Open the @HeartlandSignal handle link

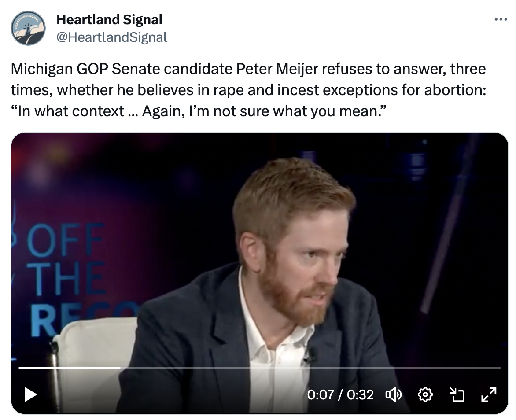pyautogui.click(x=112, y=37)
